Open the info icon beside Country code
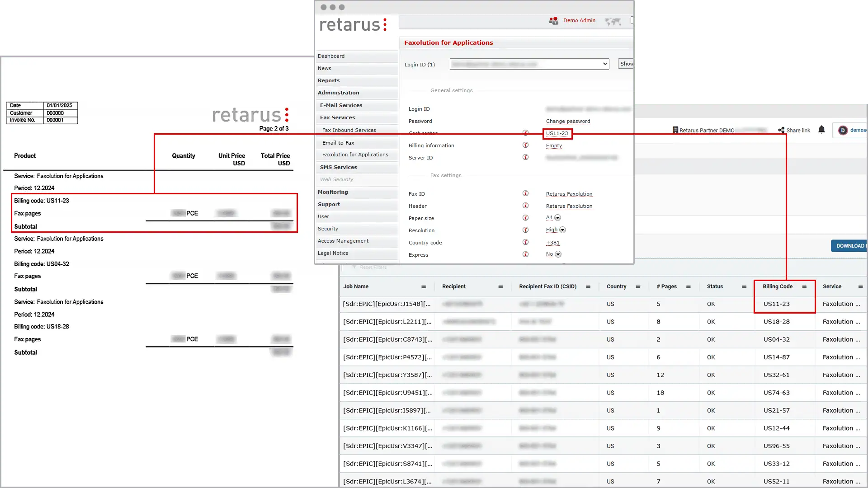Screen dimensions: 868x488 point(525,242)
